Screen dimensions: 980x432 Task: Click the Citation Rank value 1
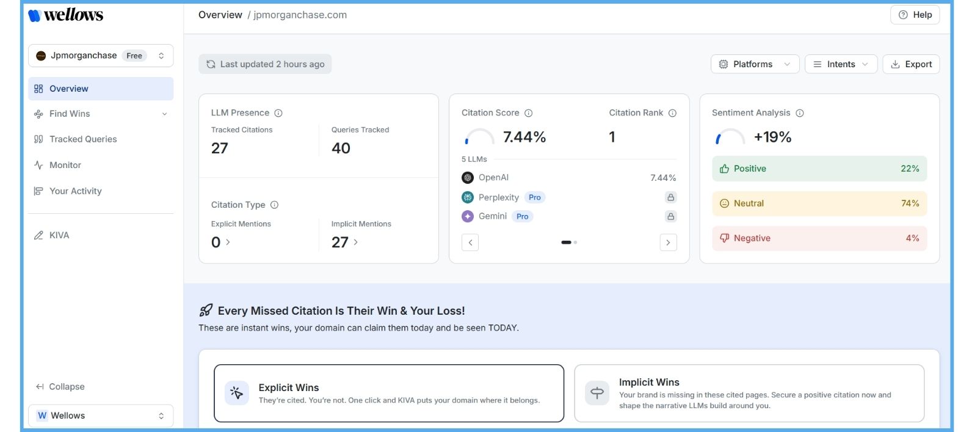pyautogui.click(x=612, y=137)
